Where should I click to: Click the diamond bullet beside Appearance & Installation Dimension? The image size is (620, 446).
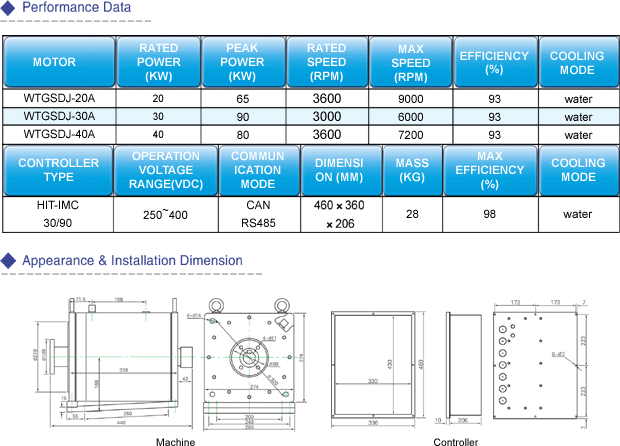coord(8,261)
